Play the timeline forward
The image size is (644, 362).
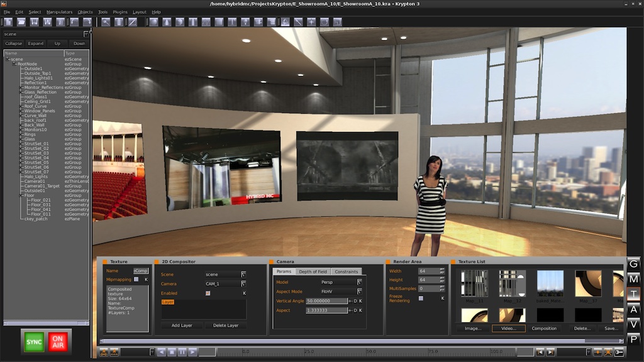(192, 352)
